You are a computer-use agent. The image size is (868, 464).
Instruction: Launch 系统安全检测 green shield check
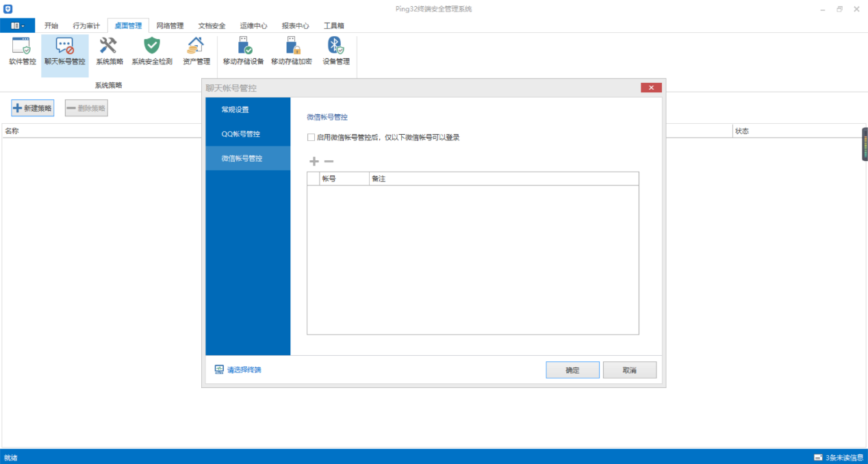click(152, 52)
